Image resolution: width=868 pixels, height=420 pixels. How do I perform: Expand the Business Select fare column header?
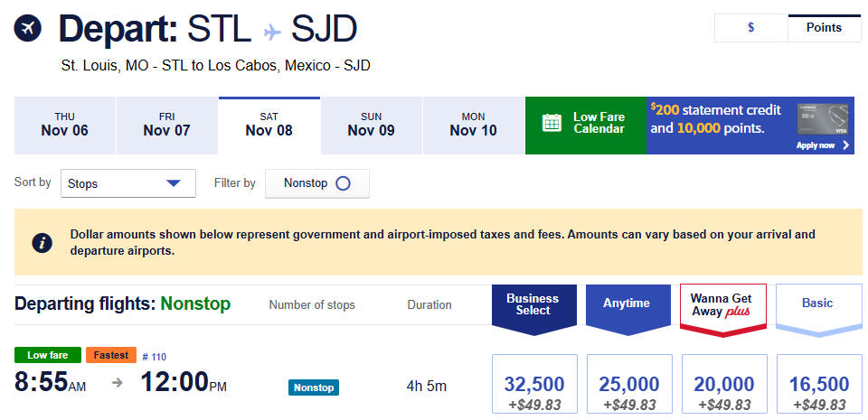tap(533, 304)
